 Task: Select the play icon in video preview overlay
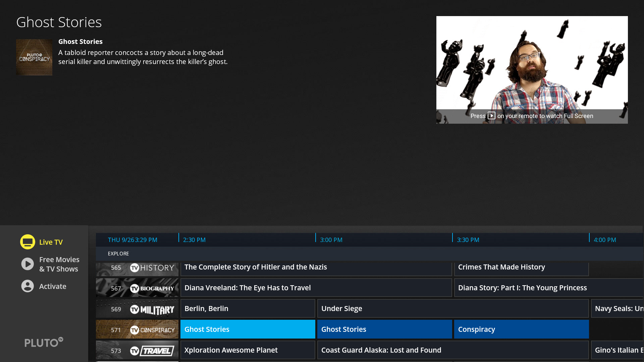point(491,116)
